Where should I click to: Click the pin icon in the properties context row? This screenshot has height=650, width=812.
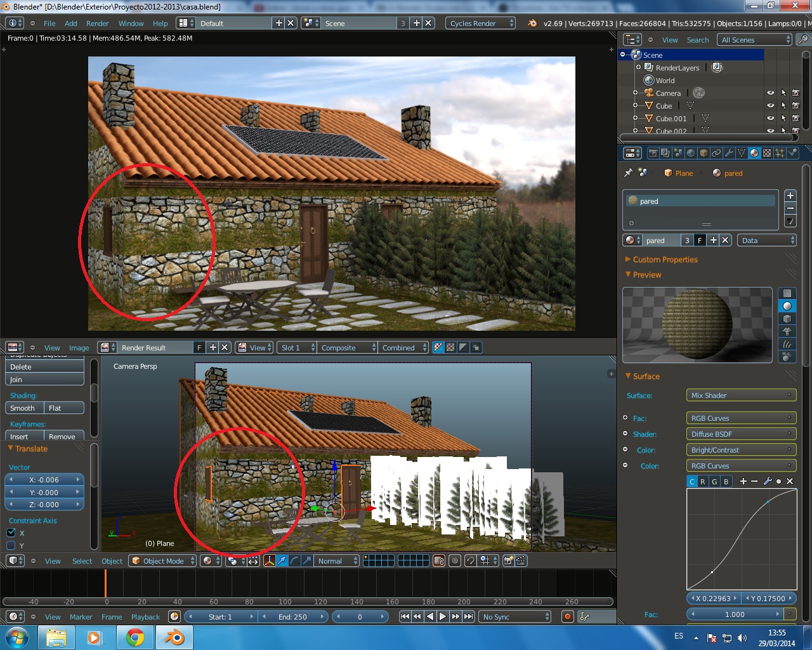point(629,173)
